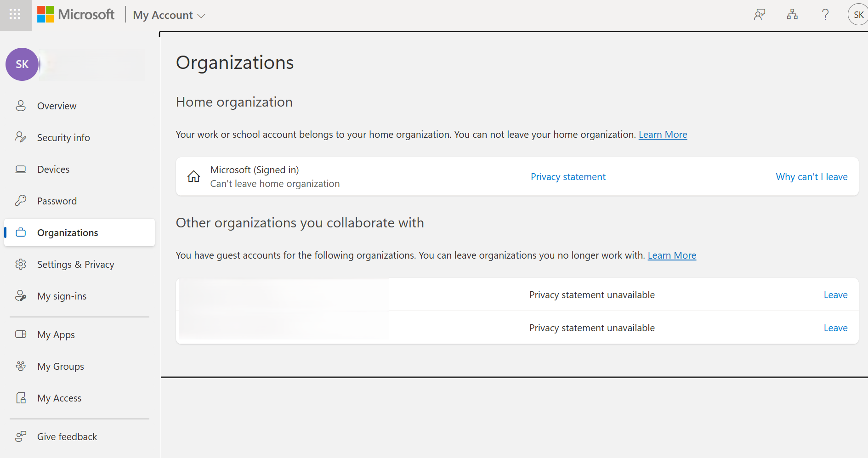Click Why can't I leave
This screenshot has width=868, height=458.
tap(811, 176)
